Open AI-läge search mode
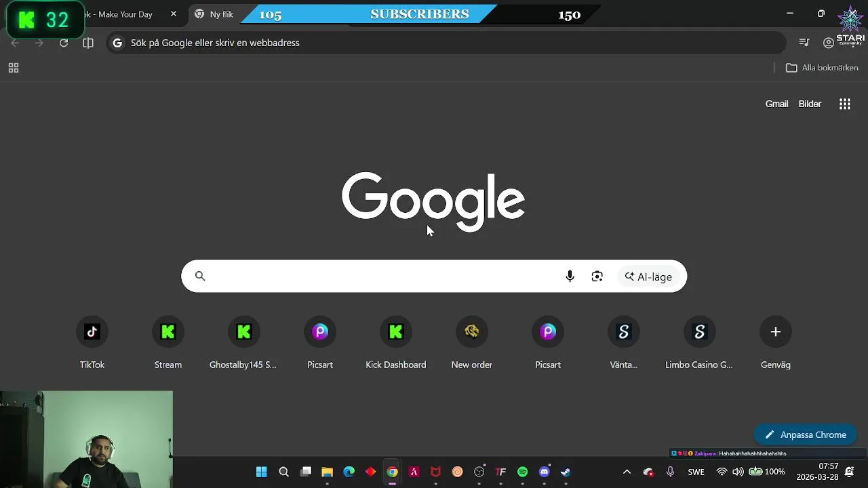The image size is (868, 488). click(648, 277)
